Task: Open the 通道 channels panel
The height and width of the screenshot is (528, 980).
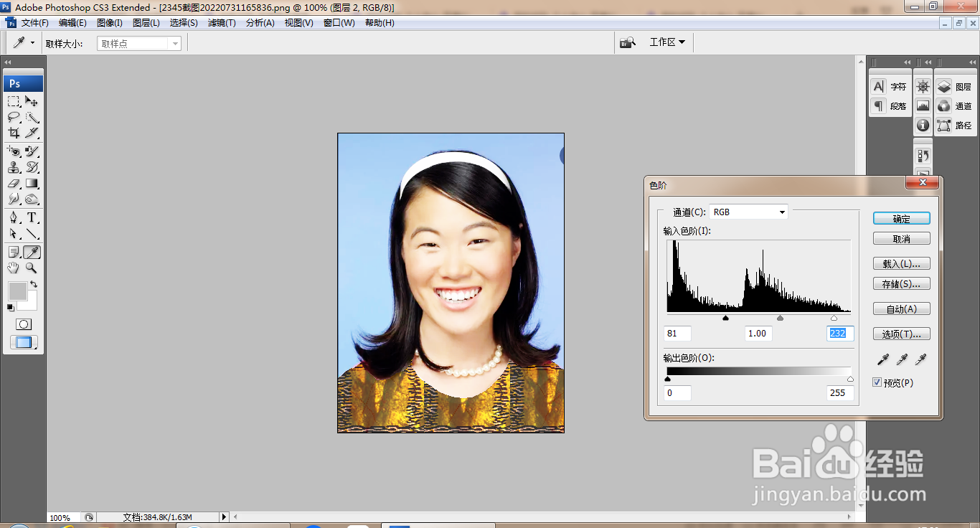Action: click(955, 105)
